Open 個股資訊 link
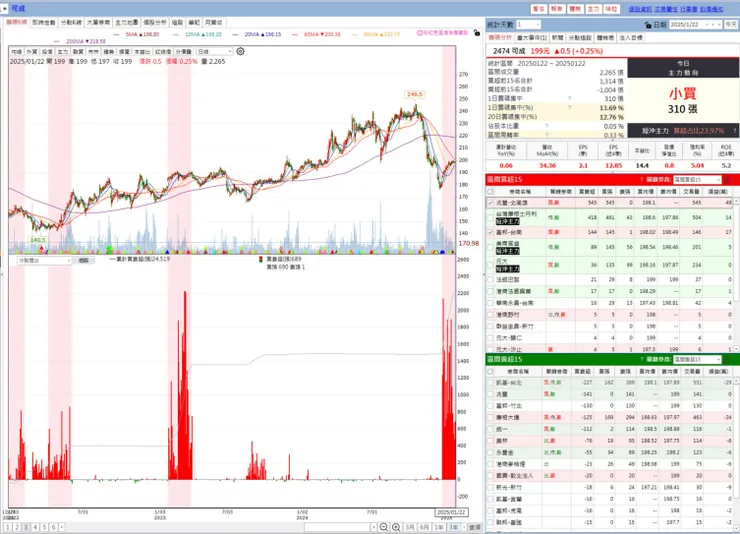The height and width of the screenshot is (534, 740). (640, 9)
